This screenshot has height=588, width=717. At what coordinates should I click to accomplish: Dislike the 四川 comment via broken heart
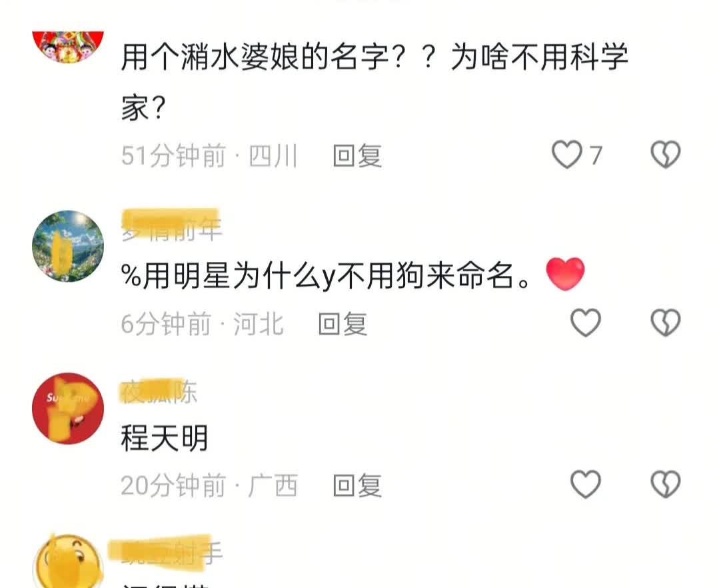(666, 155)
